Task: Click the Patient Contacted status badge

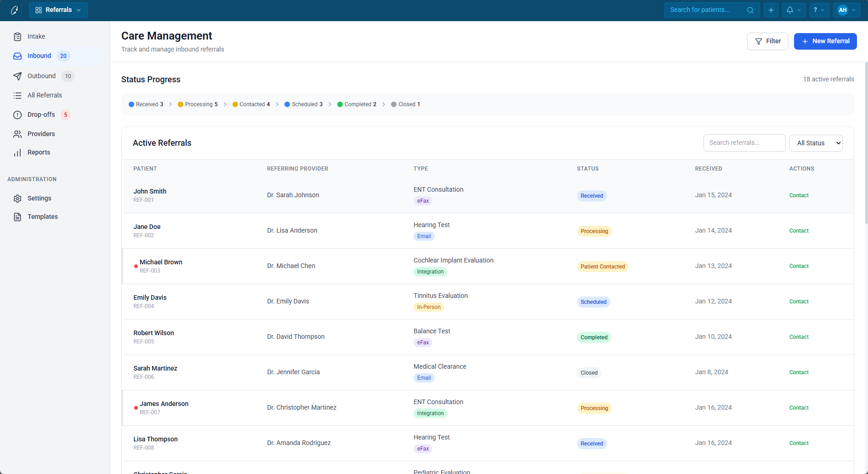Action: [602, 267]
